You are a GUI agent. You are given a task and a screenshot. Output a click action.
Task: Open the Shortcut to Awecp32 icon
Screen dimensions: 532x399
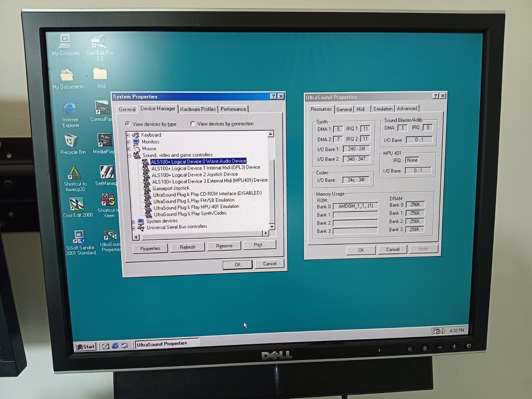point(75,174)
